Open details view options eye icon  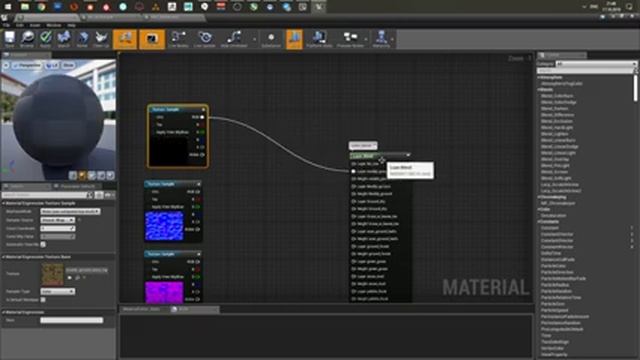109,195
